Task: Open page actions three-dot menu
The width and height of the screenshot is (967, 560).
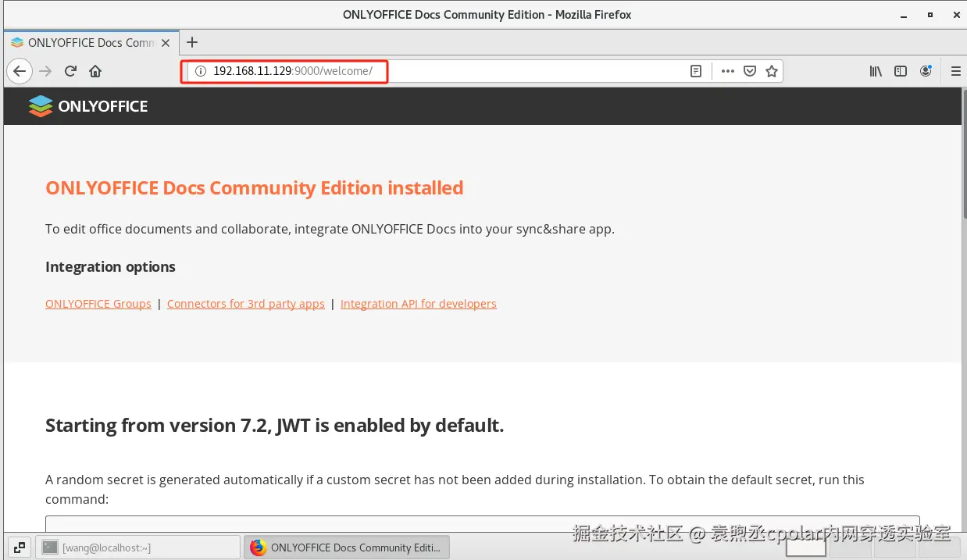Action: pos(728,71)
